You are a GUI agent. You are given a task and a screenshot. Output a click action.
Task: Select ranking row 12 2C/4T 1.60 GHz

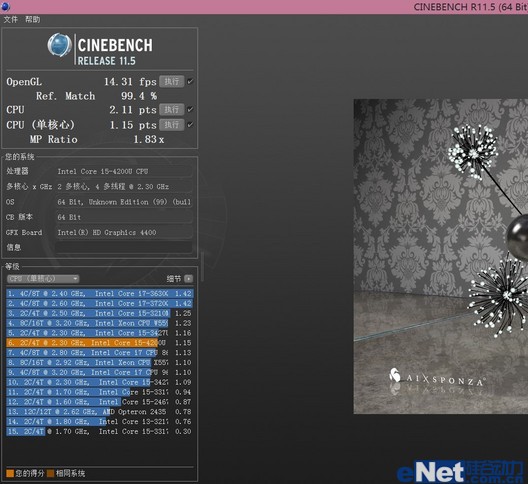(100, 402)
